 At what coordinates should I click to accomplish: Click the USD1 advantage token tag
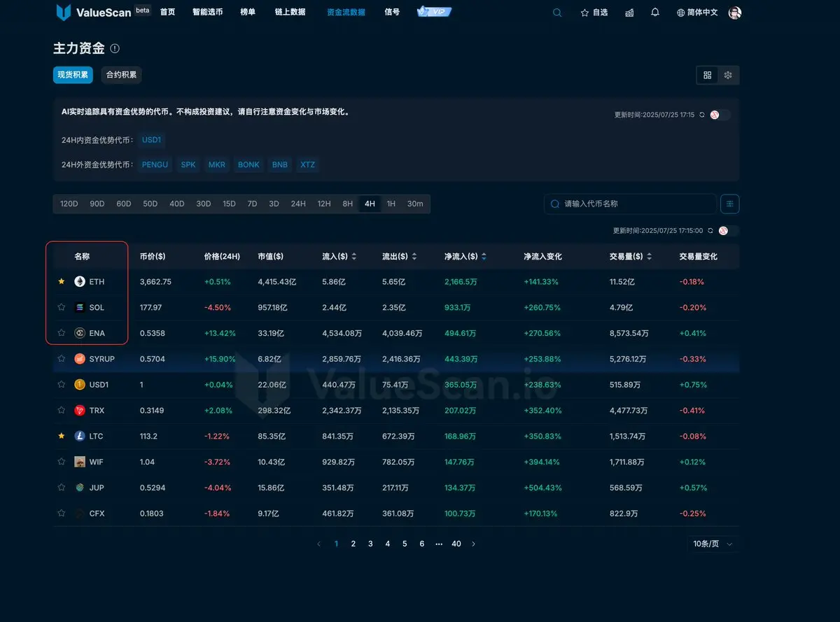151,140
